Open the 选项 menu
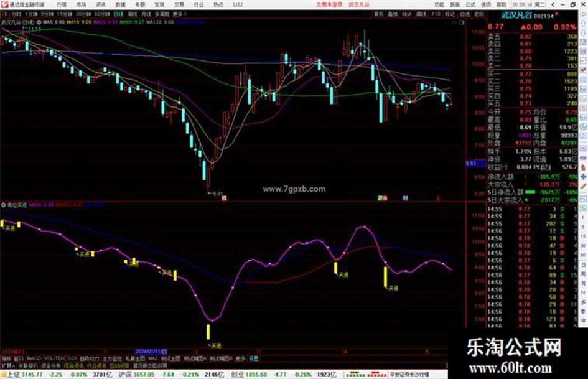 [485, 5]
